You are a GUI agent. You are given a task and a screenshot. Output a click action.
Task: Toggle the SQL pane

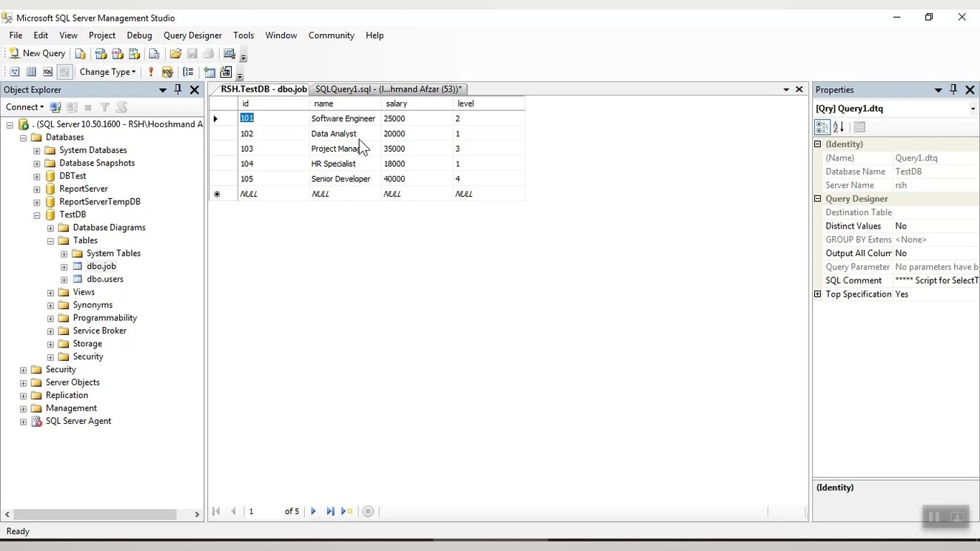[x=47, y=72]
